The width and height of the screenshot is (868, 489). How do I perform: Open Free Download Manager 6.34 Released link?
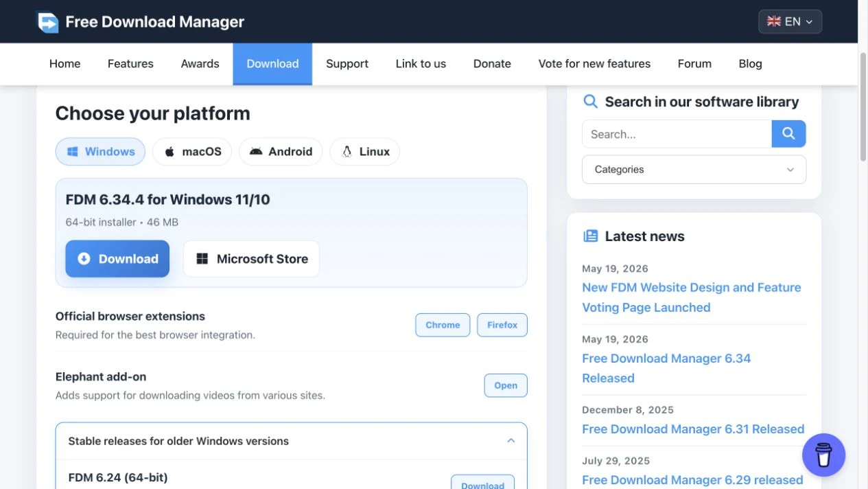tap(666, 368)
